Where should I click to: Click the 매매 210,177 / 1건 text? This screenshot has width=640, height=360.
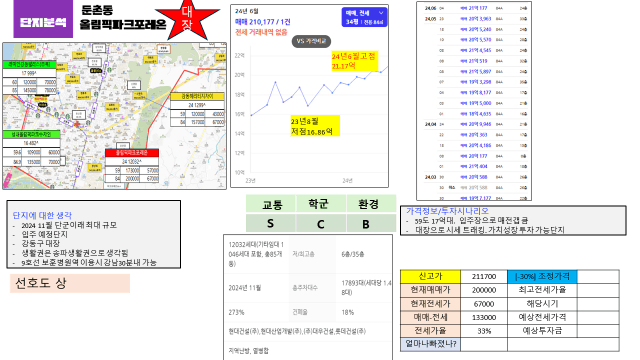point(262,22)
